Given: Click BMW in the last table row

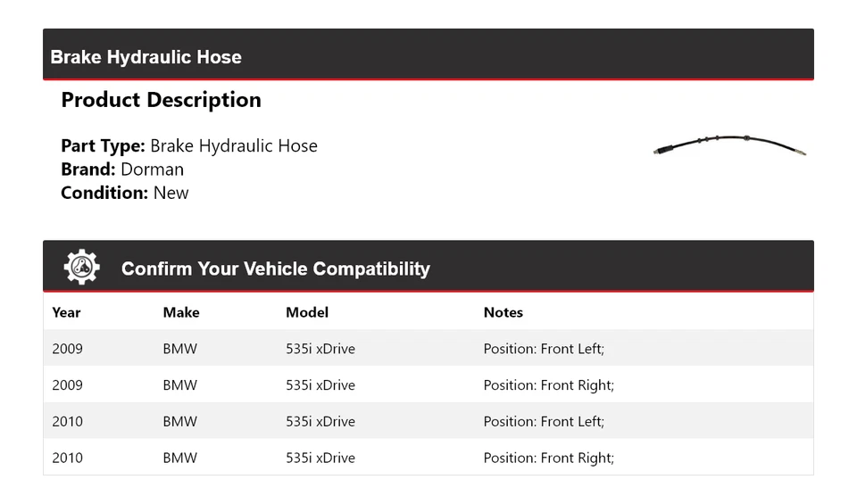Looking at the screenshot, I should 179,458.
